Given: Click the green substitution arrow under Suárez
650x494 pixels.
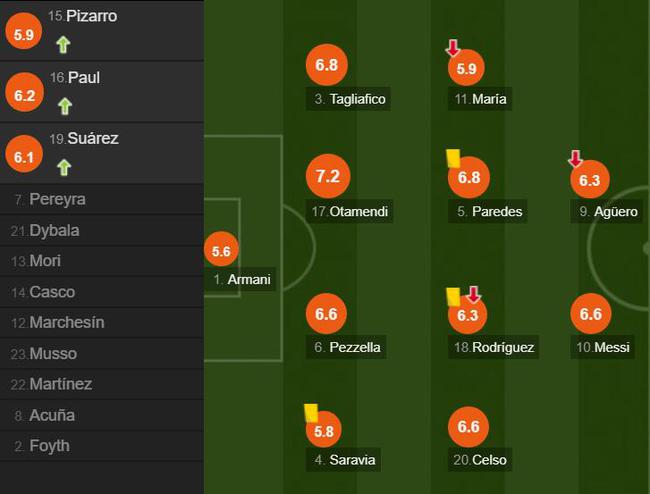Looking at the screenshot, I should (64, 167).
